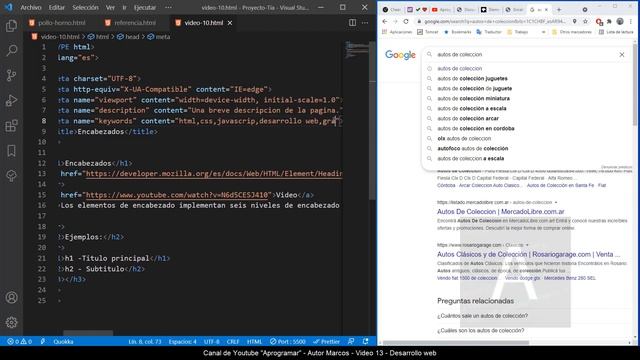This screenshot has width=640, height=360.
Task: Click the Prettier status bar item
Action: coord(327,342)
